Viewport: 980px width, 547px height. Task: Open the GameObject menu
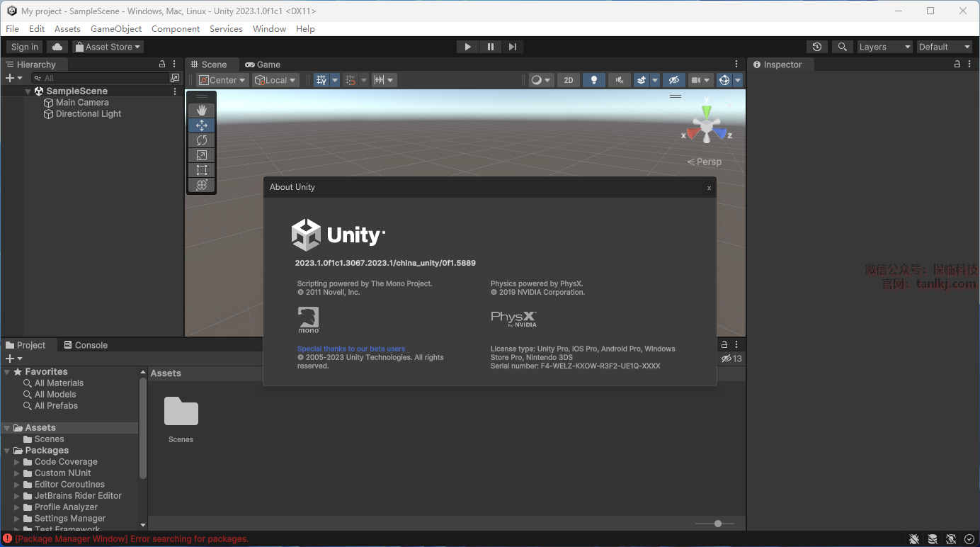coord(116,29)
